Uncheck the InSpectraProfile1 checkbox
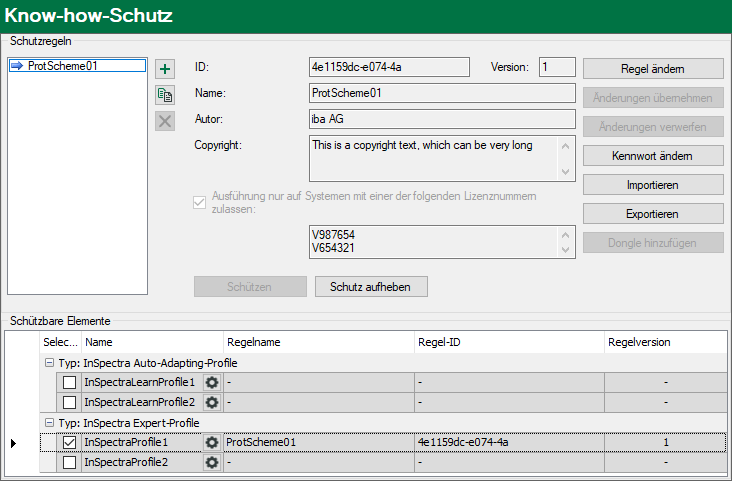This screenshot has height=481, width=732. pos(69,442)
